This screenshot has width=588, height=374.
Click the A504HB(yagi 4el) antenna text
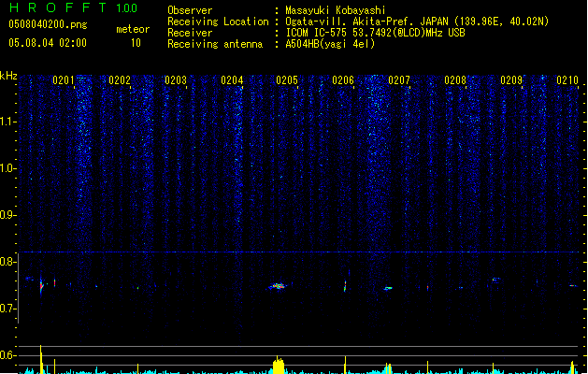tap(330, 44)
